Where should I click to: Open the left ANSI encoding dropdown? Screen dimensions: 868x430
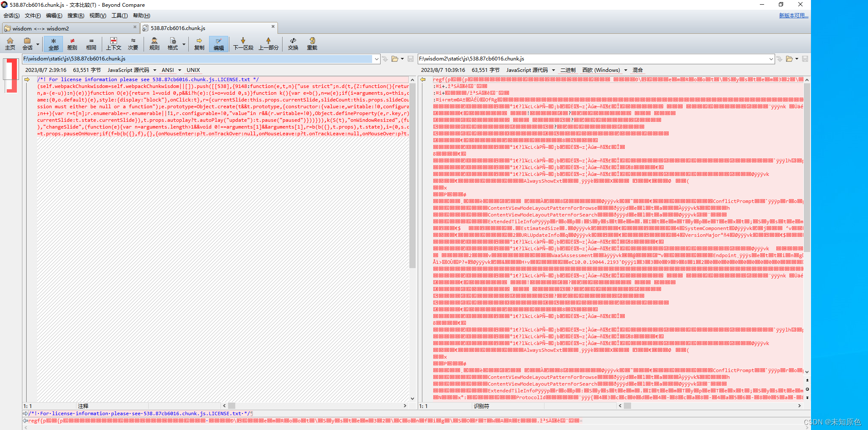click(x=180, y=70)
